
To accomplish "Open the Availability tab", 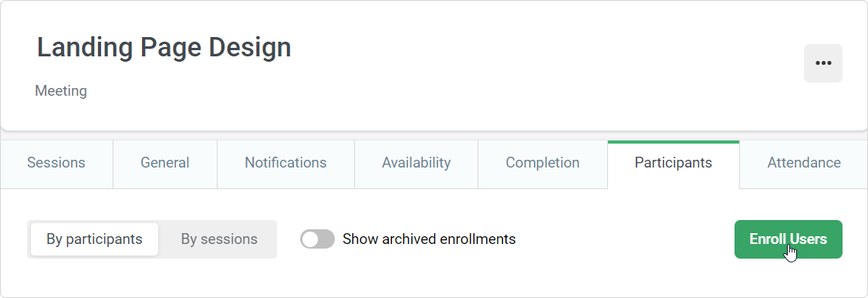I will pyautogui.click(x=417, y=164).
